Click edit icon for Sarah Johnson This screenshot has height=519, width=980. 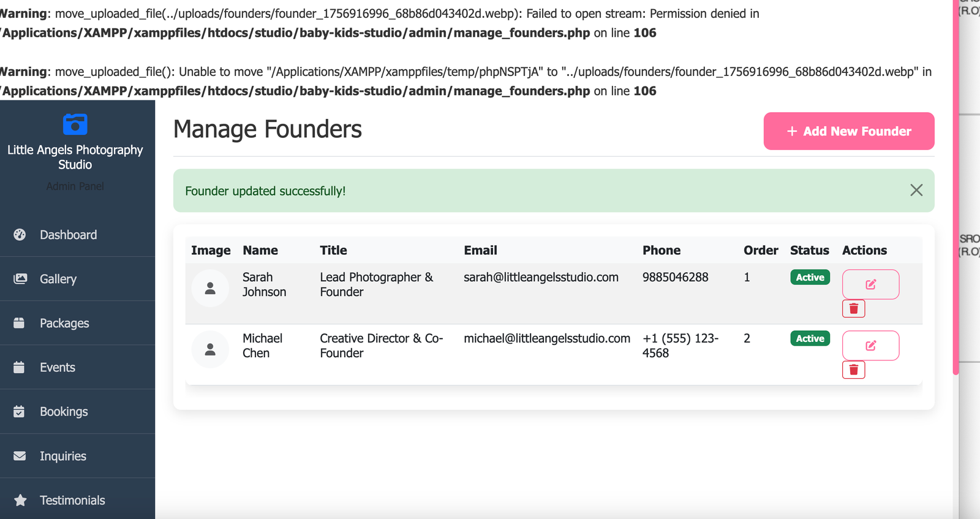[870, 284]
